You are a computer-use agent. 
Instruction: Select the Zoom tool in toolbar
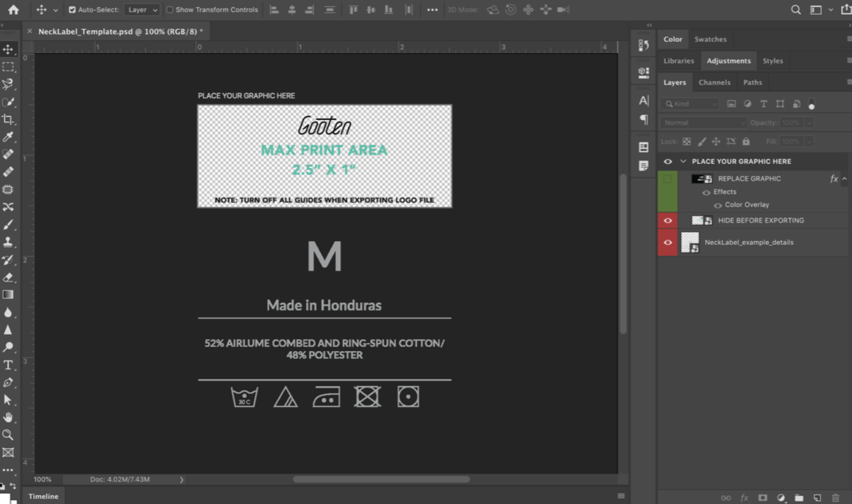8,435
